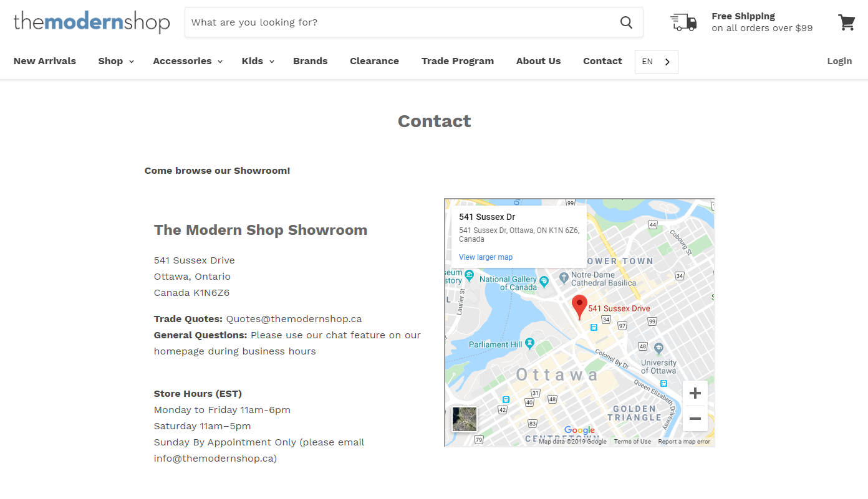Open the Accessories dropdown
The width and height of the screenshot is (868, 499).
(x=187, y=61)
